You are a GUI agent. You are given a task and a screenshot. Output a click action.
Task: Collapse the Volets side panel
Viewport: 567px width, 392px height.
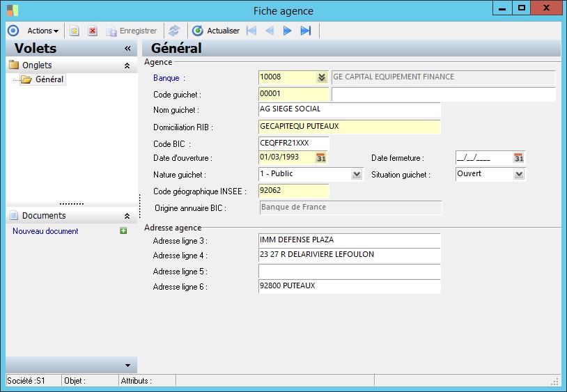[127, 49]
